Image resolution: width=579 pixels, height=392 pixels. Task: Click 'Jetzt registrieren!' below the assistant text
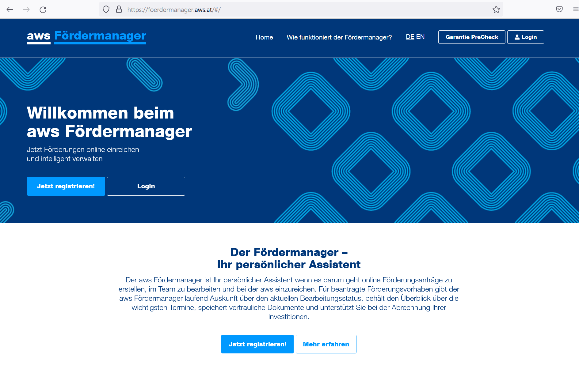pos(257,344)
